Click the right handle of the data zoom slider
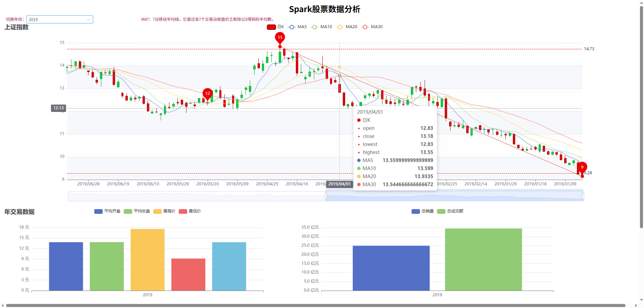The image size is (644, 308). [583, 196]
